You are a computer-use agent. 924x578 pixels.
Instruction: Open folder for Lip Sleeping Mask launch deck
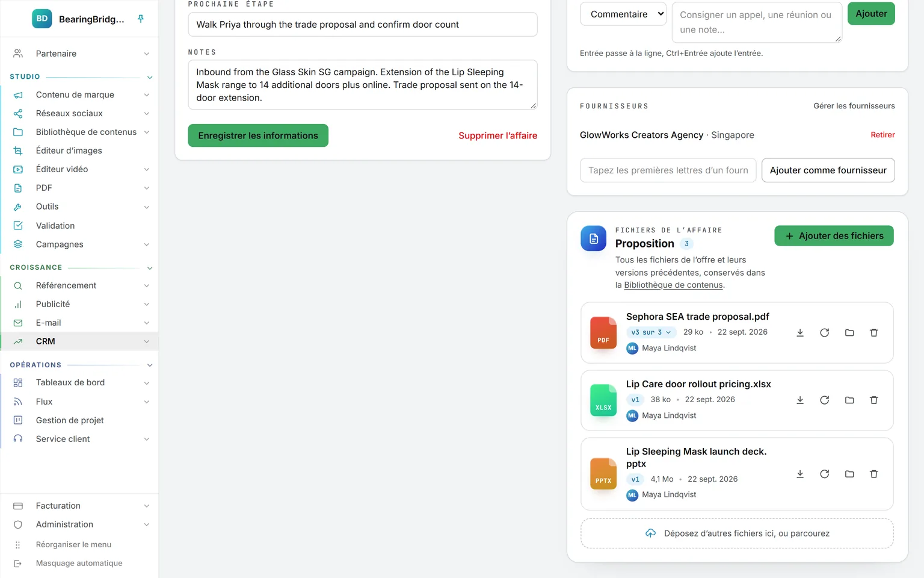[x=849, y=474]
